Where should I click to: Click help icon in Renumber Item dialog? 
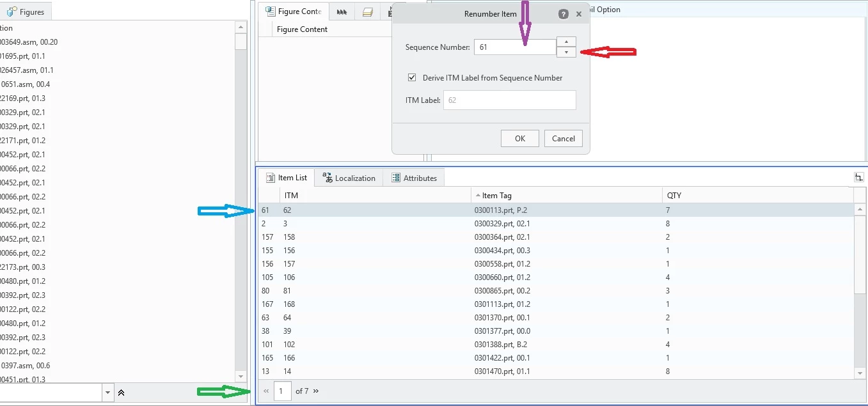[564, 14]
